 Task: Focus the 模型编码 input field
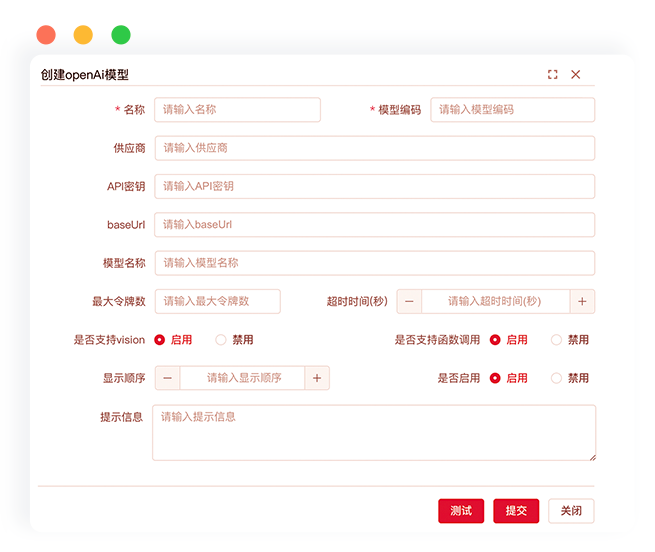pyautogui.click(x=513, y=110)
